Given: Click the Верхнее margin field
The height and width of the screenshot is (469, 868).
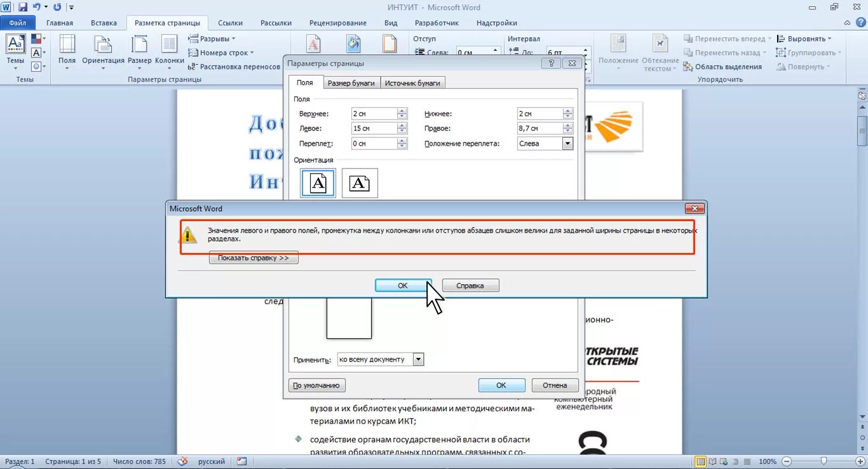Looking at the screenshot, I should 374,114.
